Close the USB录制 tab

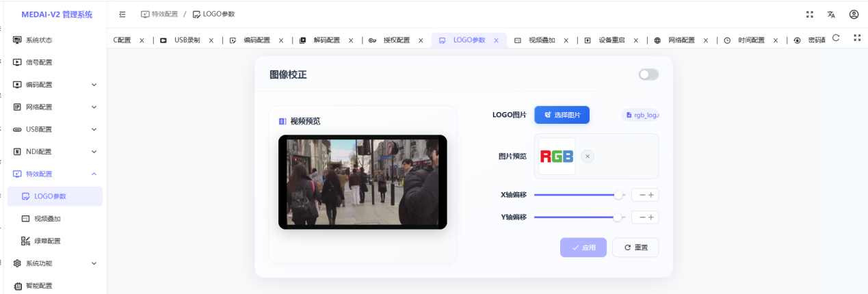coord(211,40)
